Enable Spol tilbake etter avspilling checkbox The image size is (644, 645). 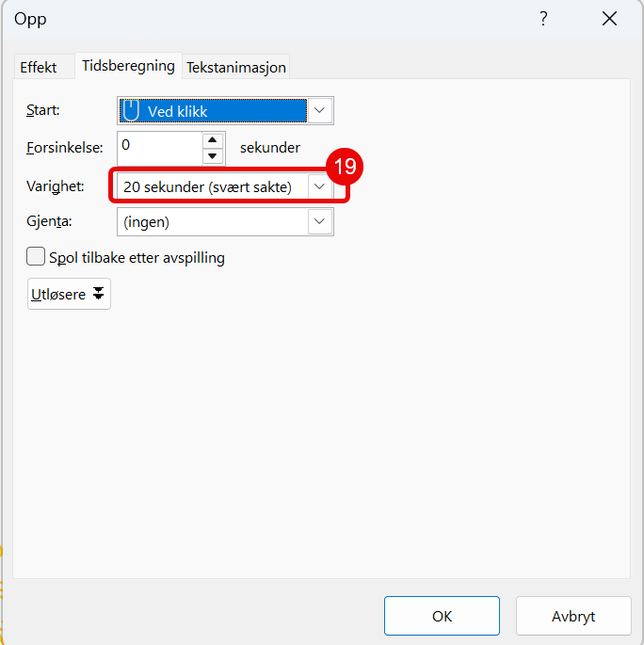(36, 256)
